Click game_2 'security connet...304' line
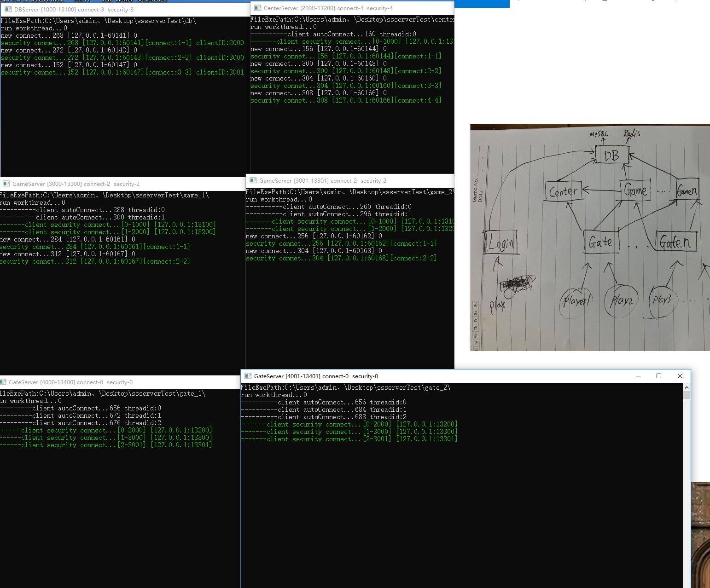The image size is (710, 588). [x=341, y=258]
